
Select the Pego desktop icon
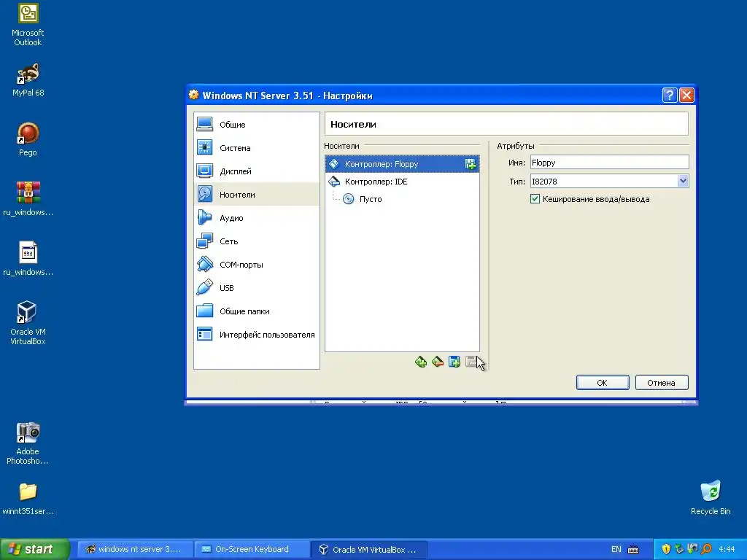28,139
